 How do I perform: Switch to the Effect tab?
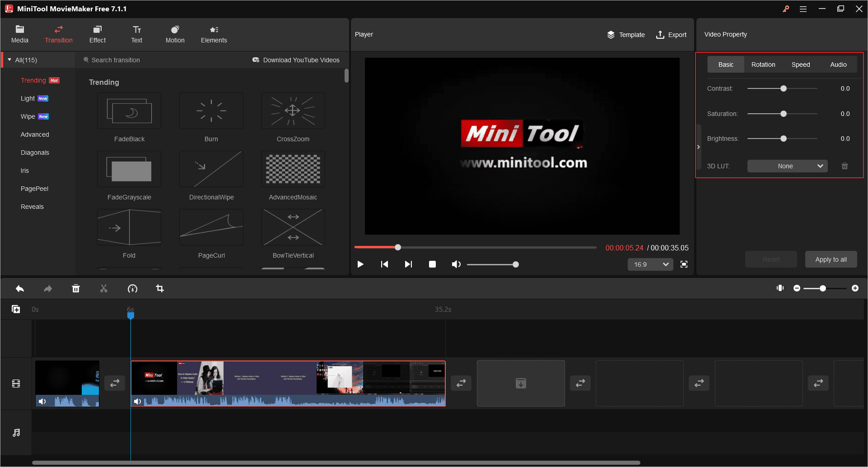click(97, 34)
